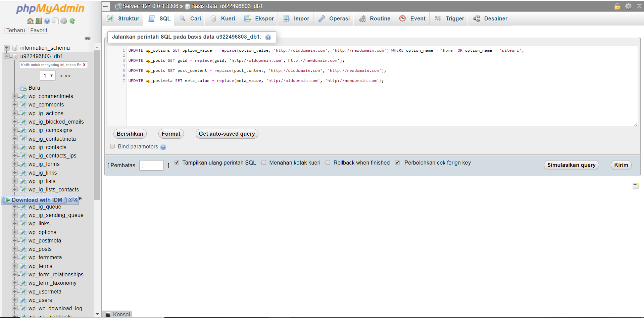Click the Bersihkan button
Image resolution: width=644 pixels, height=318 pixels.
click(130, 134)
